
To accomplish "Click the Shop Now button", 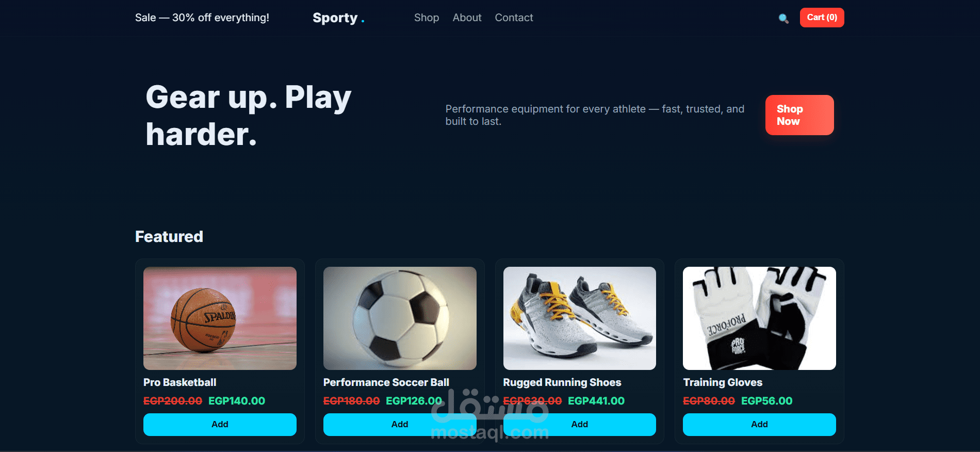I will 799,115.
